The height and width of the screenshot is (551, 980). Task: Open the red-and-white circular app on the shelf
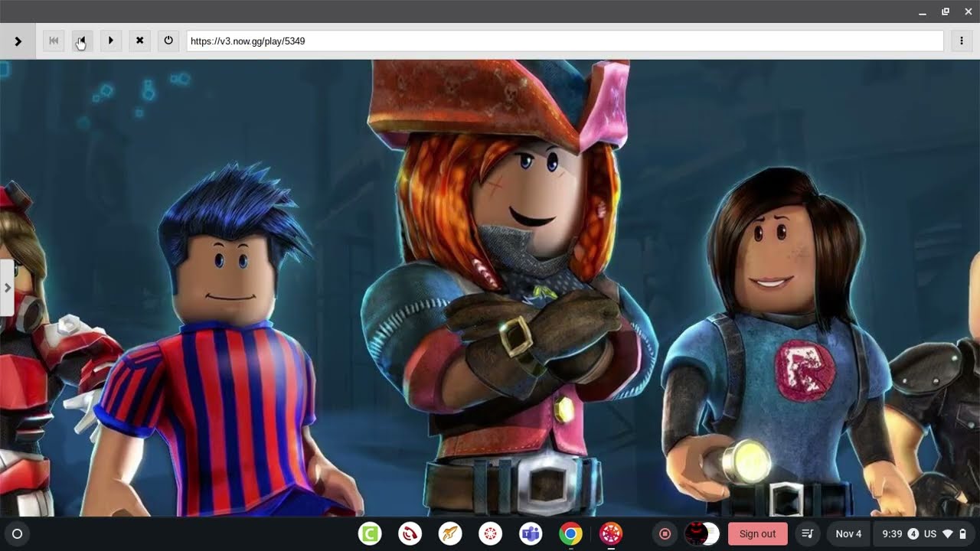click(x=491, y=534)
